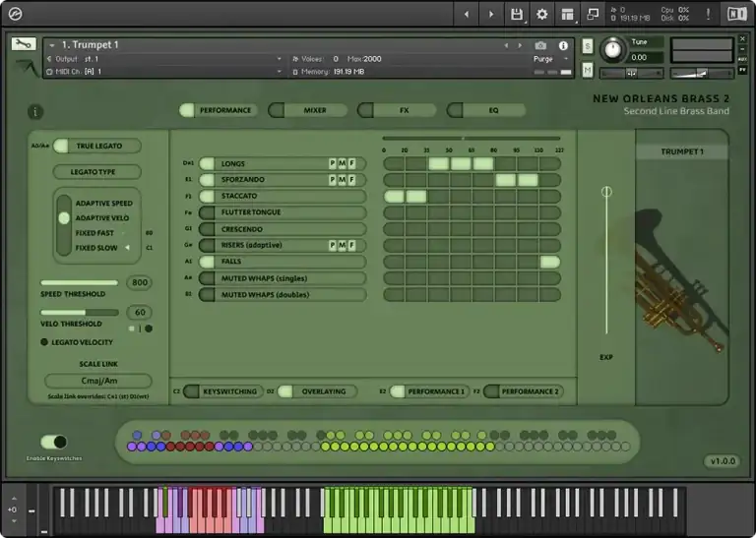
Task: Adjust the Speed Threshold slider
Action: point(79,282)
